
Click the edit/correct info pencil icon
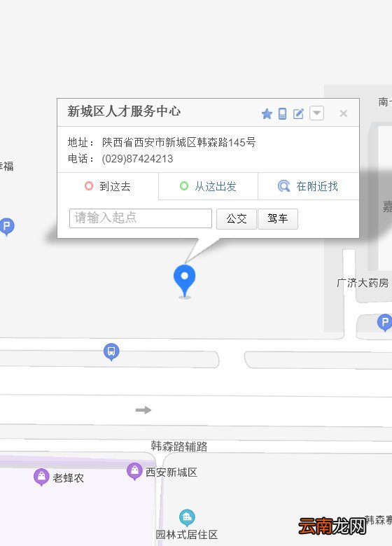[298, 113]
